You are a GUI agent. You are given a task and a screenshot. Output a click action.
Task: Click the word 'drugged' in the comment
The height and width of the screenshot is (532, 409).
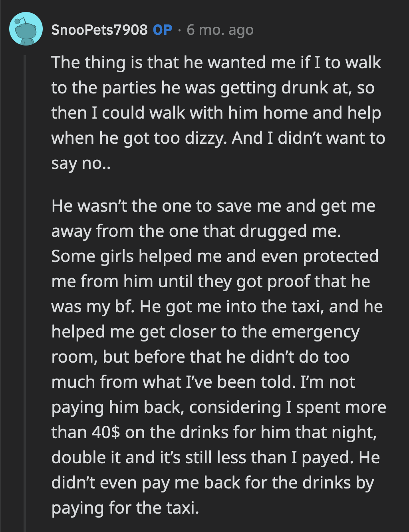coord(271,231)
